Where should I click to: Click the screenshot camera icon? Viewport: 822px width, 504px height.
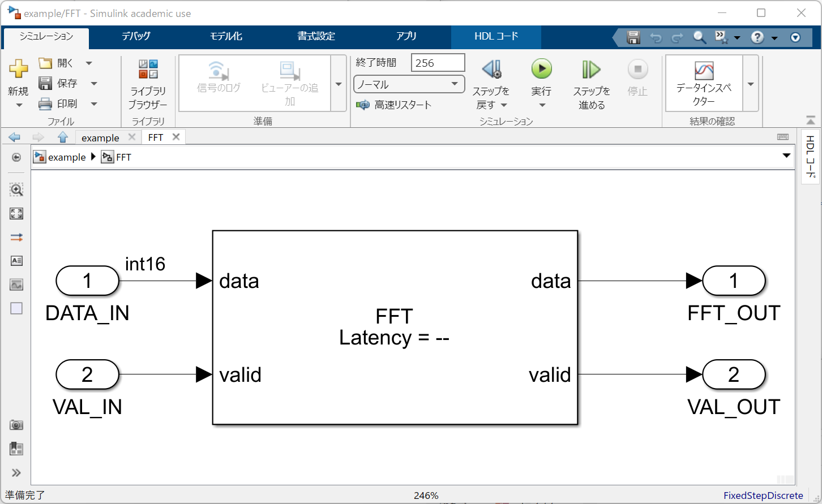(x=16, y=425)
